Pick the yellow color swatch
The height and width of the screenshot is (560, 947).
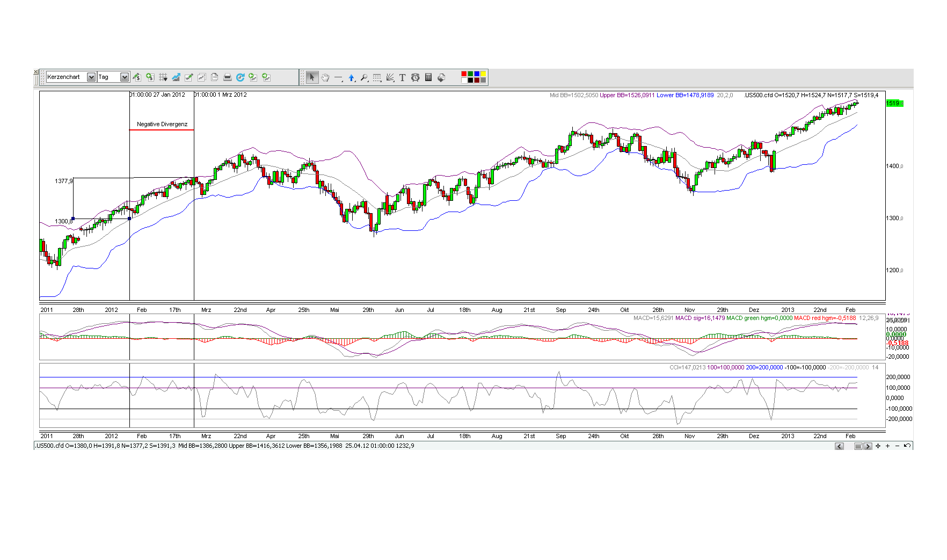(484, 74)
